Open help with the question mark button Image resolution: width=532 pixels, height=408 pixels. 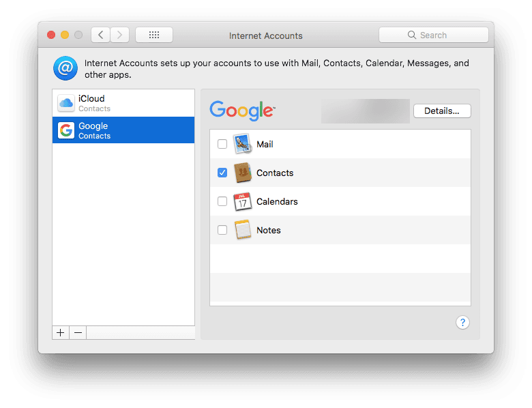tap(462, 323)
